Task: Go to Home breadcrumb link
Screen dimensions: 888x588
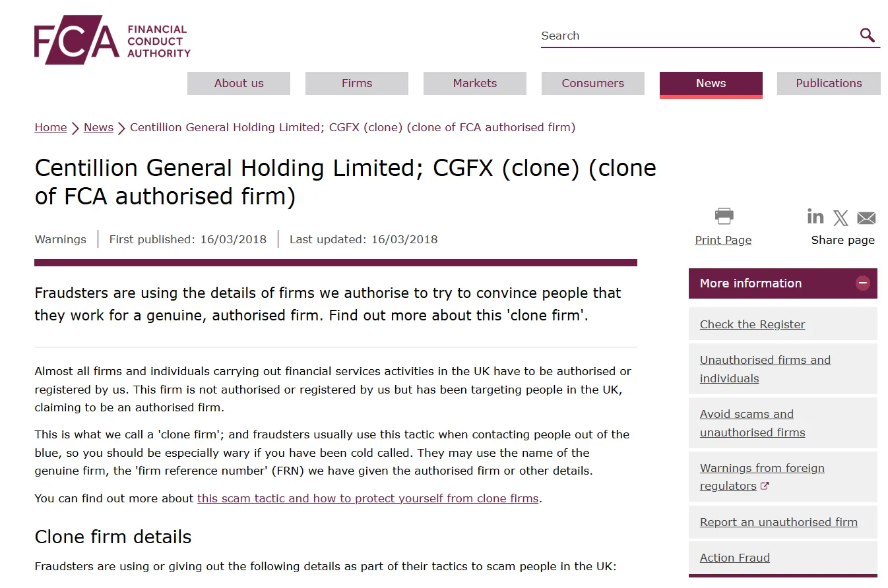Action: pos(51,127)
